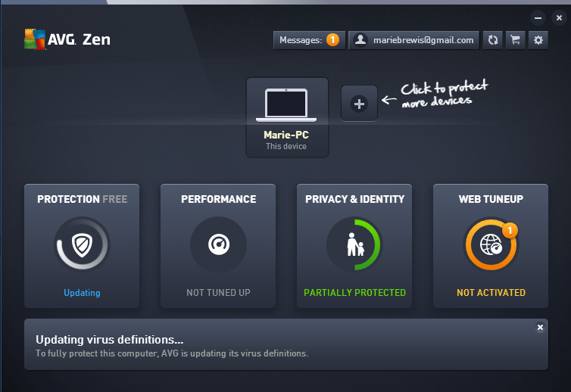Image resolution: width=571 pixels, height=392 pixels.
Task: Open the settings gear icon
Action: click(x=538, y=40)
